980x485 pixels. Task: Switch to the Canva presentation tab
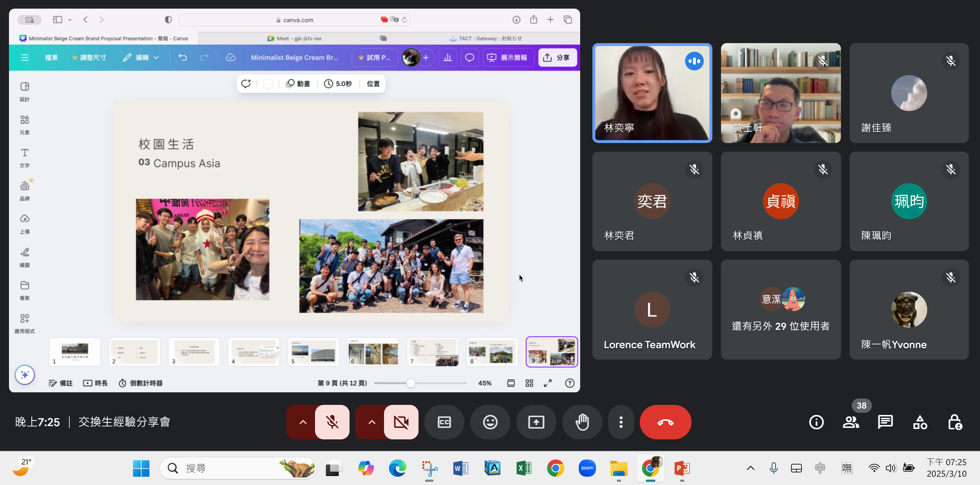[x=103, y=38]
